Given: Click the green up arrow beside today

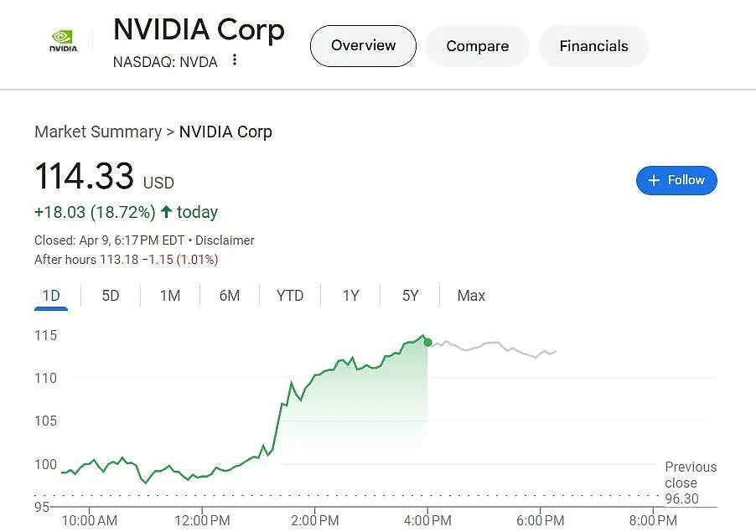Looking at the screenshot, I should point(166,211).
